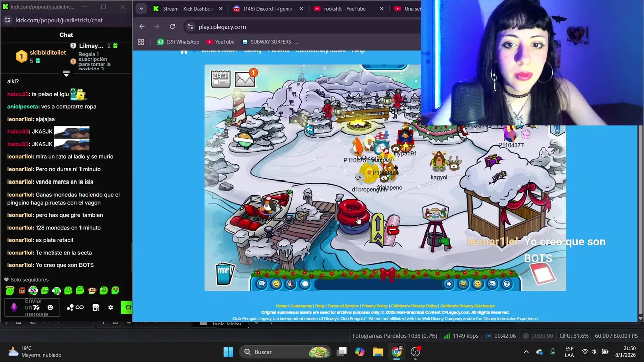
Task: Click the Buscar taskbar search box
Action: (x=285, y=352)
